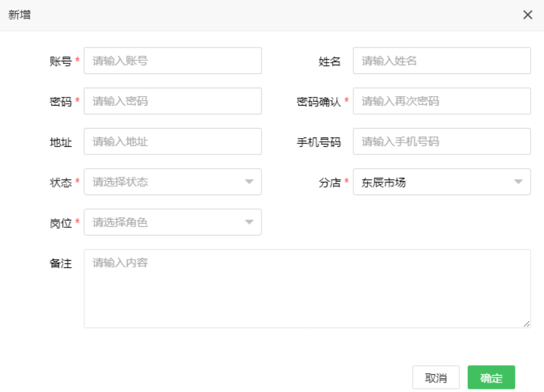
Task: Open the 状态 dropdown arrow
Action: [x=250, y=182]
